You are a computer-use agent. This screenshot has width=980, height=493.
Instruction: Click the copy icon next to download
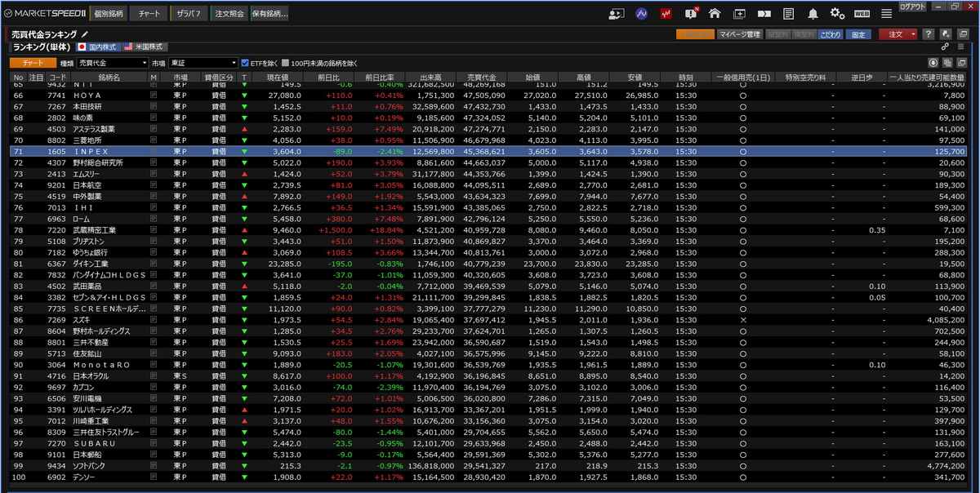(947, 62)
